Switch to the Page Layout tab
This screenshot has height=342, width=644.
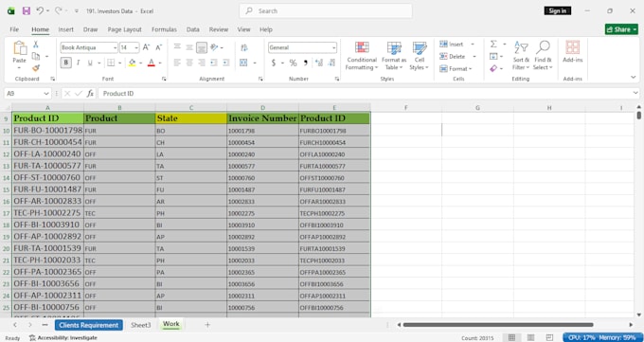(x=124, y=29)
